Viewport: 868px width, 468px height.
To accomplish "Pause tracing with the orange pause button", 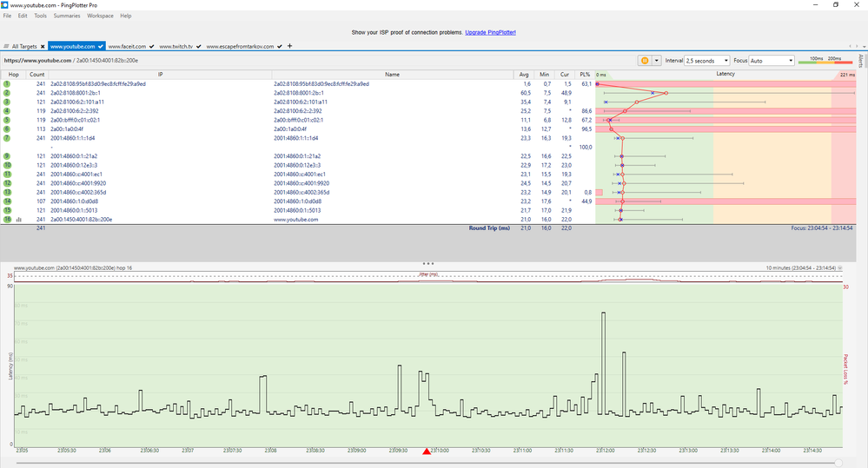I will click(645, 61).
